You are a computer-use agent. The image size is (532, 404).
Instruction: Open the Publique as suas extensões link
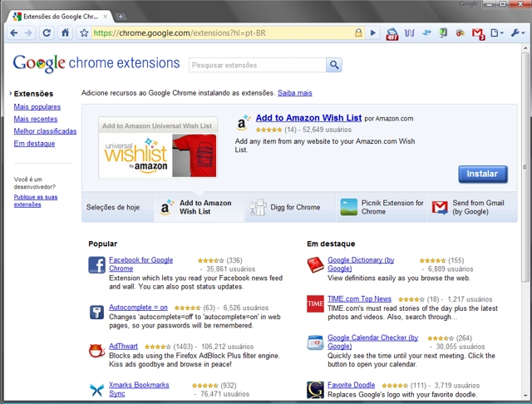click(x=36, y=201)
